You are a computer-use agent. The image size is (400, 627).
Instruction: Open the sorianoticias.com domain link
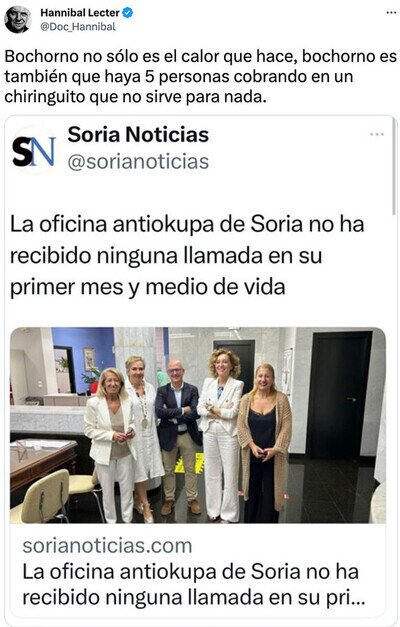click(x=107, y=546)
